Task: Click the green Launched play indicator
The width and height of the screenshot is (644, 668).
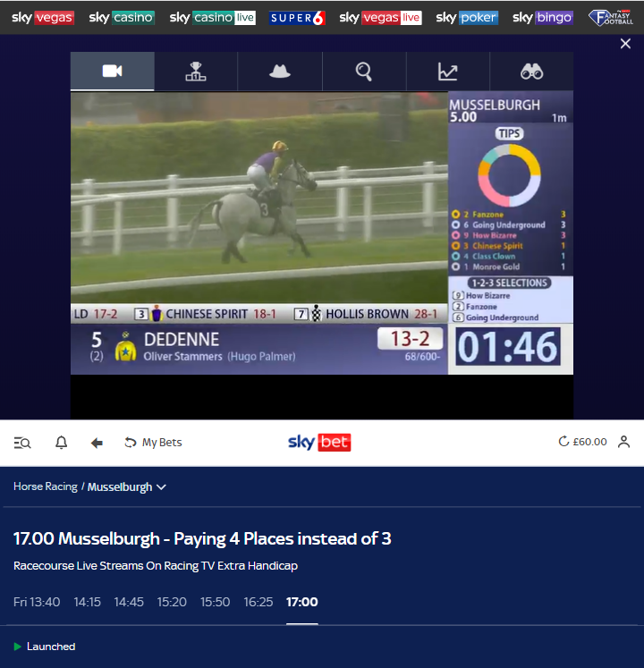Action: [x=18, y=647]
